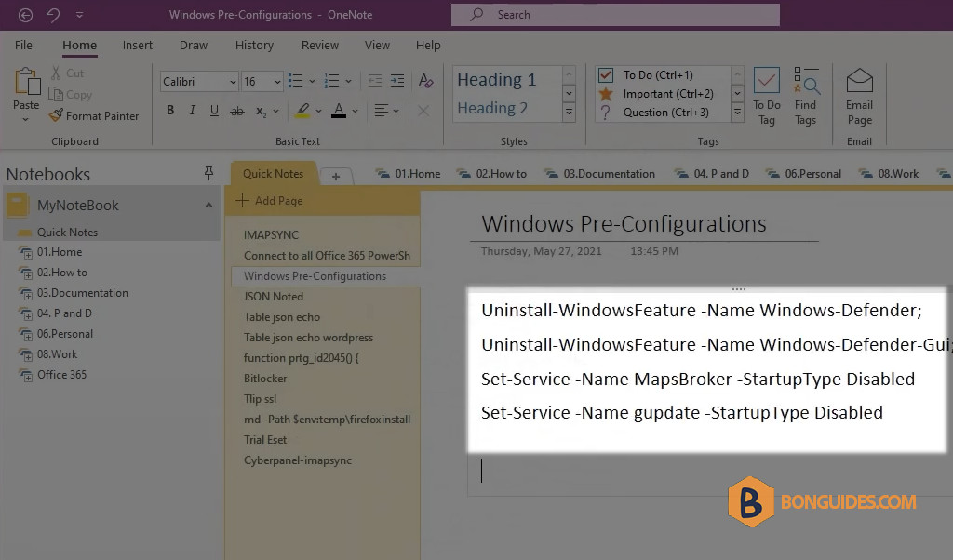Open the font color dropdown arrow
Image resolution: width=953 pixels, height=560 pixels.
coord(355,111)
